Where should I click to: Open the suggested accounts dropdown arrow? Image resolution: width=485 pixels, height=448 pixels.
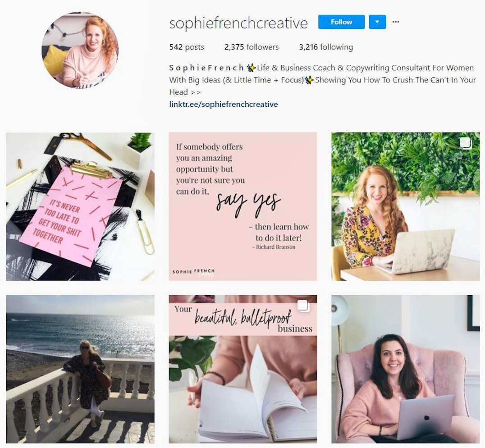click(x=377, y=22)
